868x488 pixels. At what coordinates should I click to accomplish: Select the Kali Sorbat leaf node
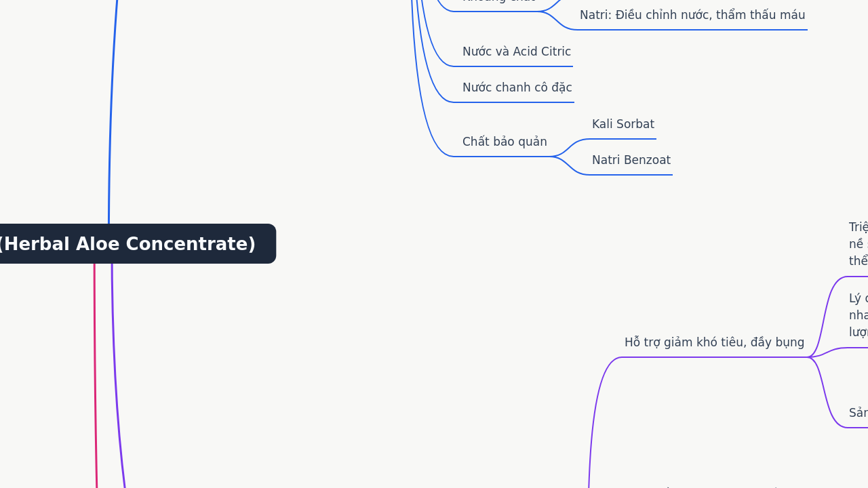623,124
